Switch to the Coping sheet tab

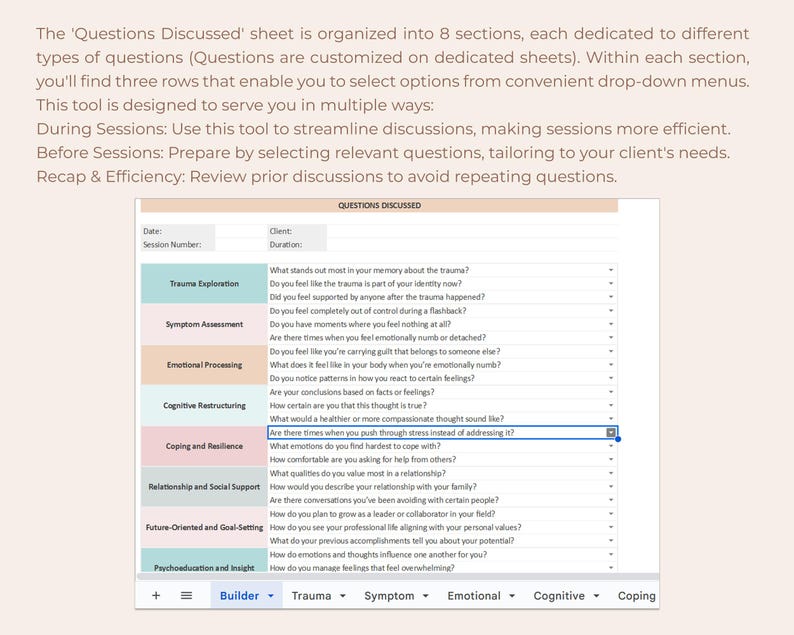point(637,596)
